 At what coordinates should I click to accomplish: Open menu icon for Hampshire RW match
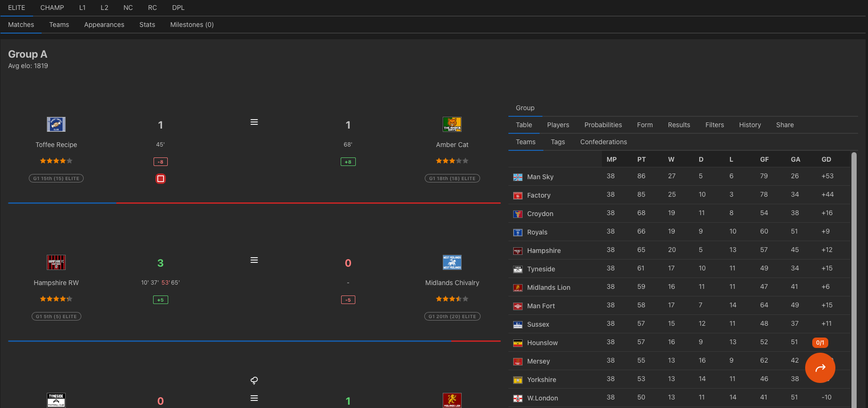(x=254, y=260)
